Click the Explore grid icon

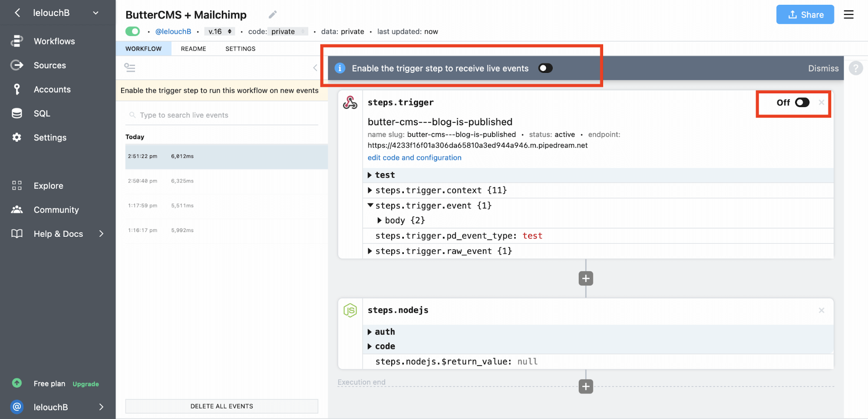coord(17,186)
